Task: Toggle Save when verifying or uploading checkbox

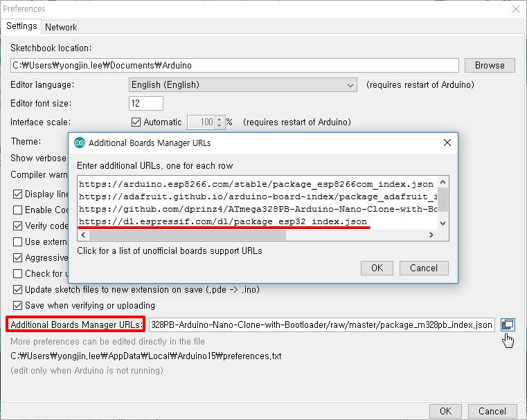Action: coord(17,306)
